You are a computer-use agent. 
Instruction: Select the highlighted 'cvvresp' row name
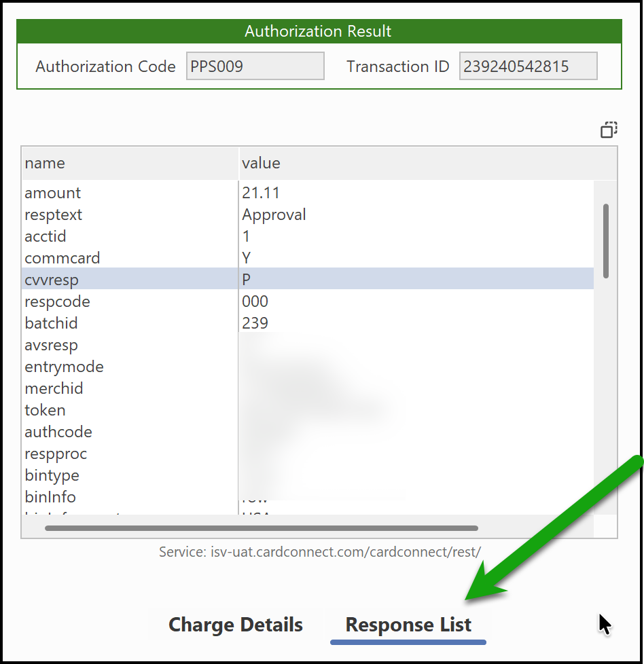tap(130, 280)
